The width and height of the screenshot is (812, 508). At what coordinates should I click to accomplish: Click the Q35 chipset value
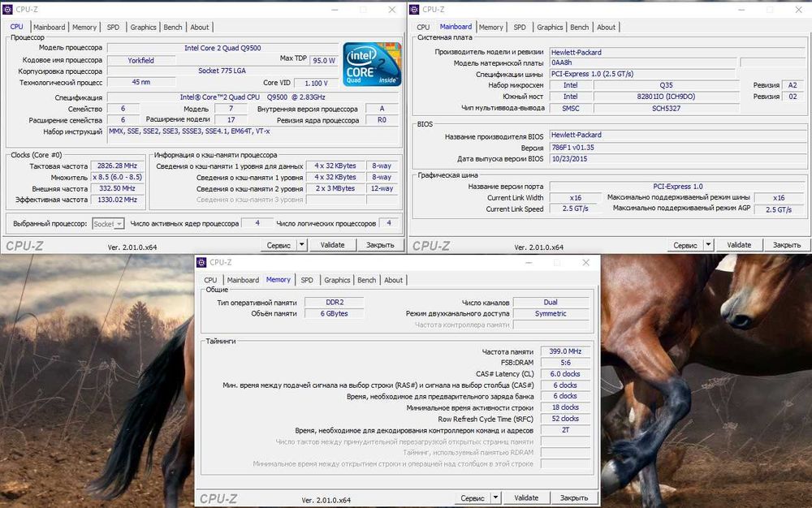point(667,85)
